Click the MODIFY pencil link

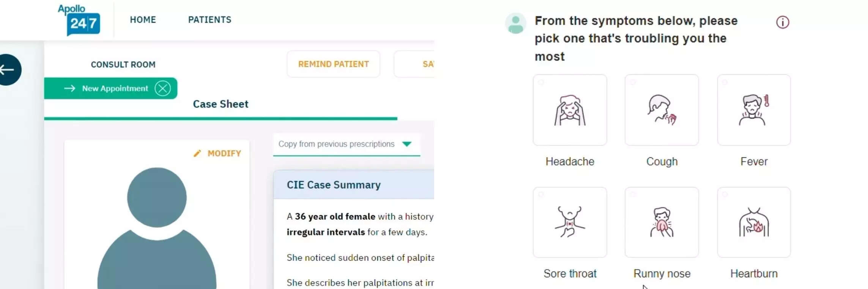tap(218, 153)
